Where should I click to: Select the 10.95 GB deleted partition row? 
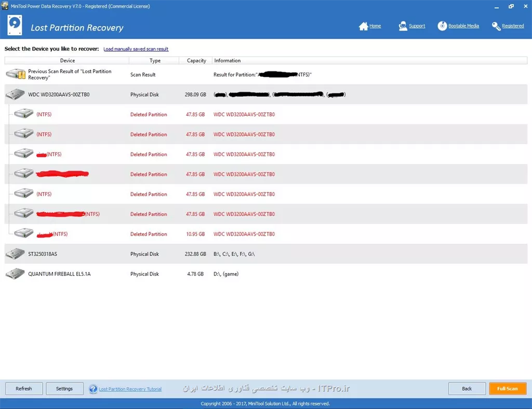point(156,234)
